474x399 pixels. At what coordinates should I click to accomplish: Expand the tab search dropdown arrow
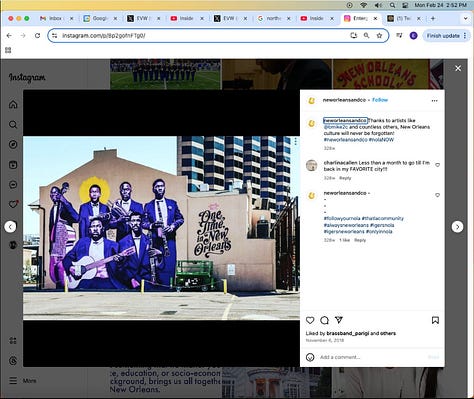tap(466, 19)
